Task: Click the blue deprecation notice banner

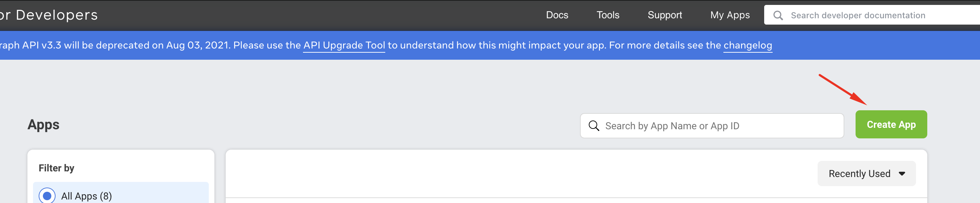Action: 490,45
